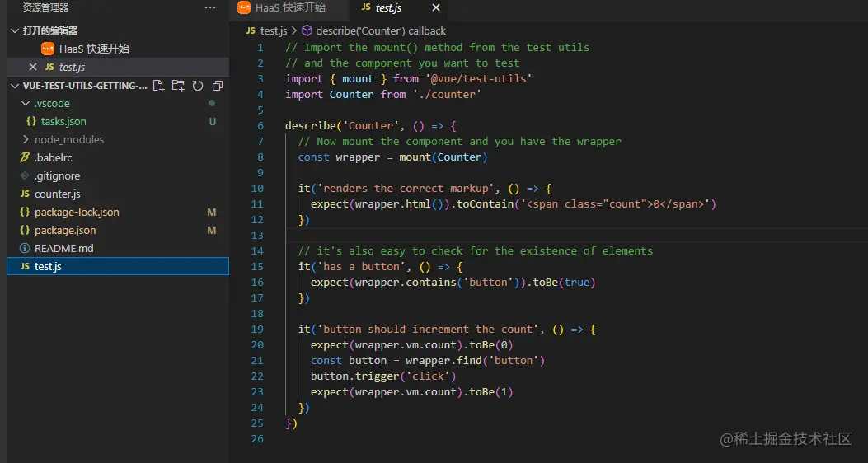Close the test.js editor tab
This screenshot has width=868, height=463.
click(436, 7)
